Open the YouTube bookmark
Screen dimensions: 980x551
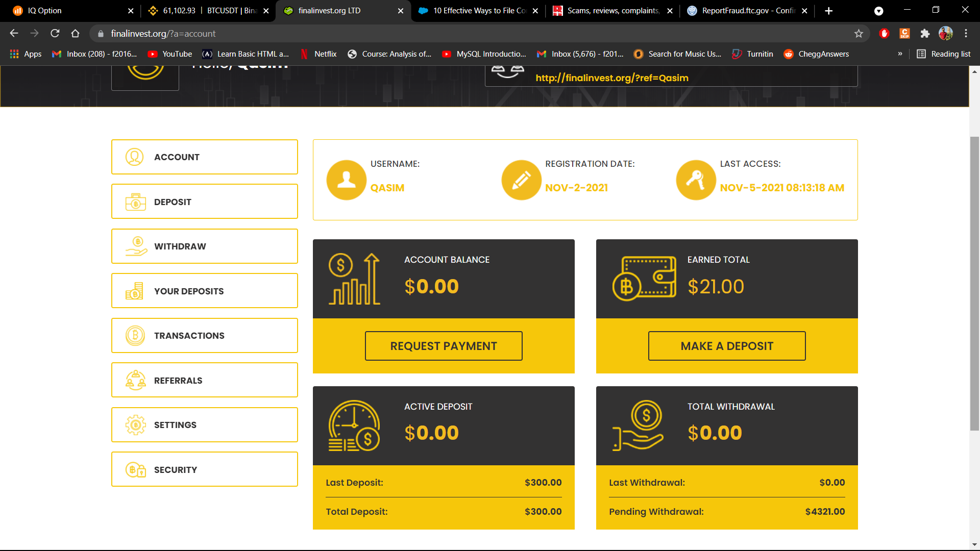(x=170, y=54)
